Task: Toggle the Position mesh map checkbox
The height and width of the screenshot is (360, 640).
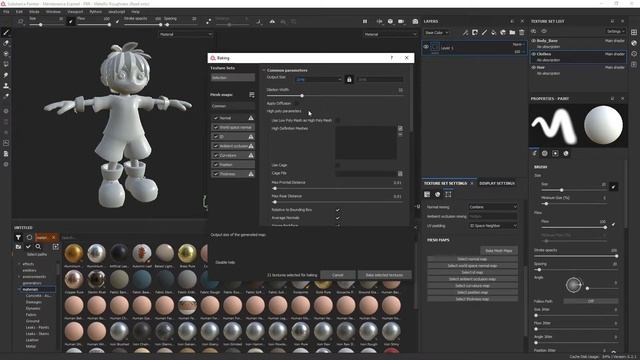Action: pos(216,164)
